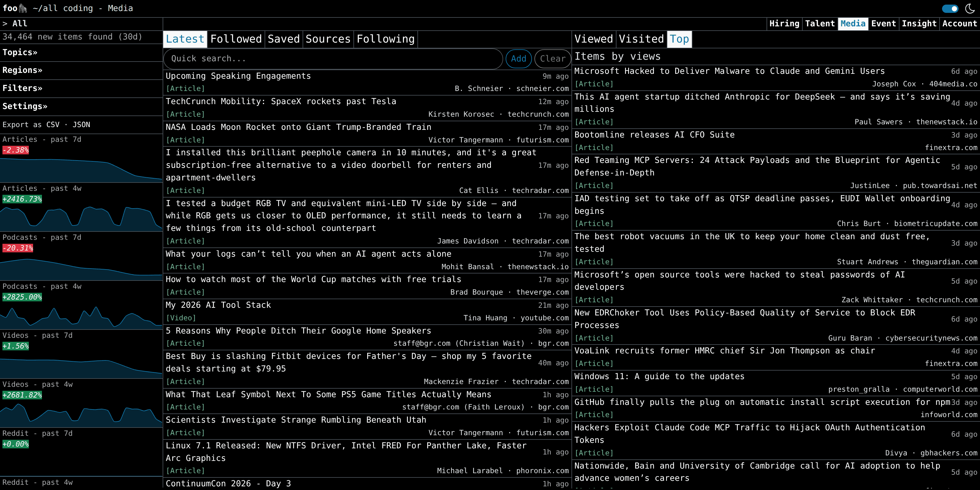Focus the Quick search field
Screen dimensions: 980x490
(333, 59)
